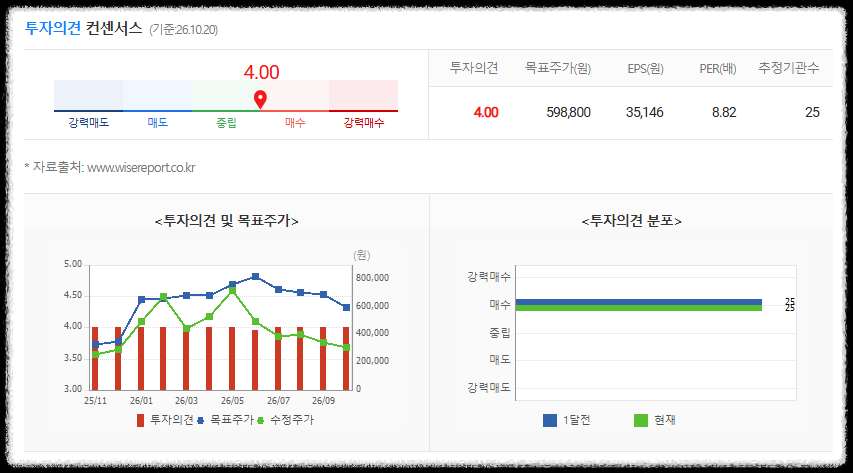Click the green 중립 scale label
853x473 pixels.
pos(226,122)
